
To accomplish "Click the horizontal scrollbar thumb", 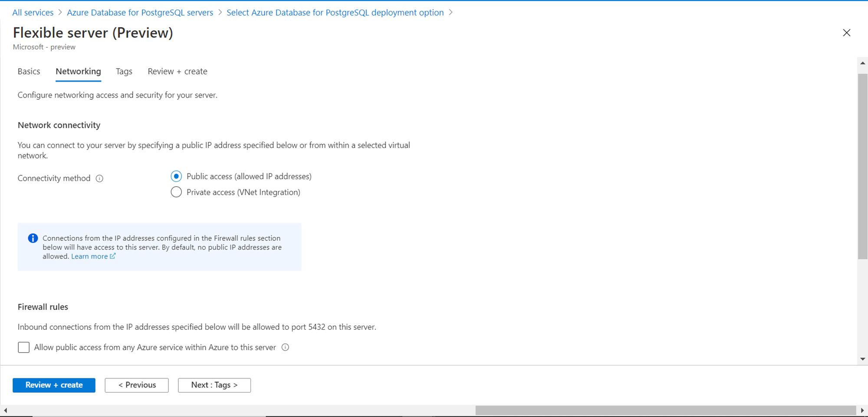I will pos(665,410).
